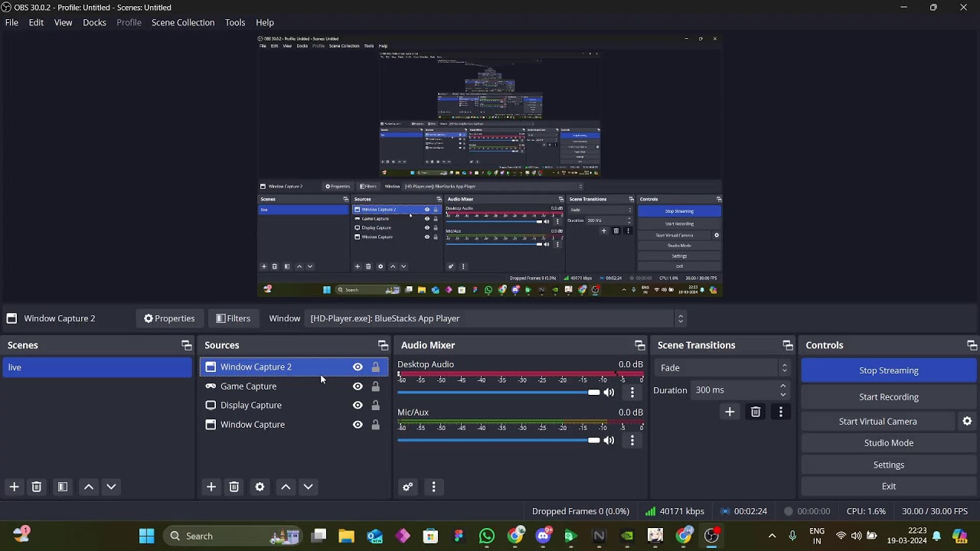Remove selected scene using trash icon
This screenshot has width=980, height=551.
(x=36, y=487)
